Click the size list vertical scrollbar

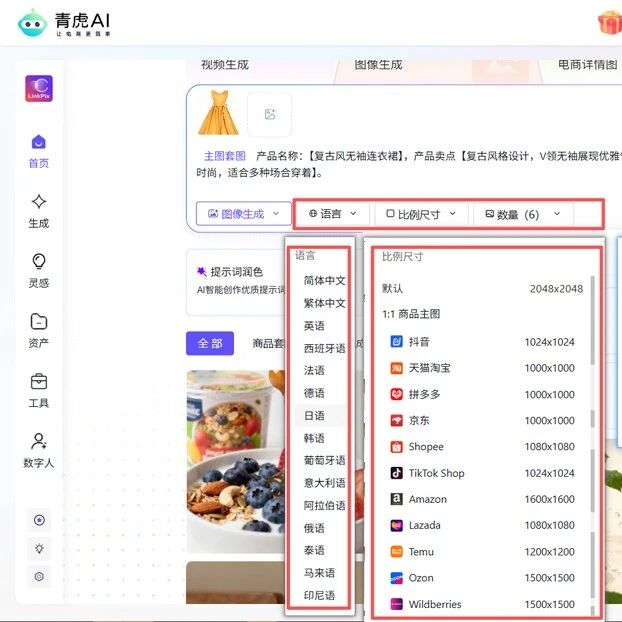593,321
